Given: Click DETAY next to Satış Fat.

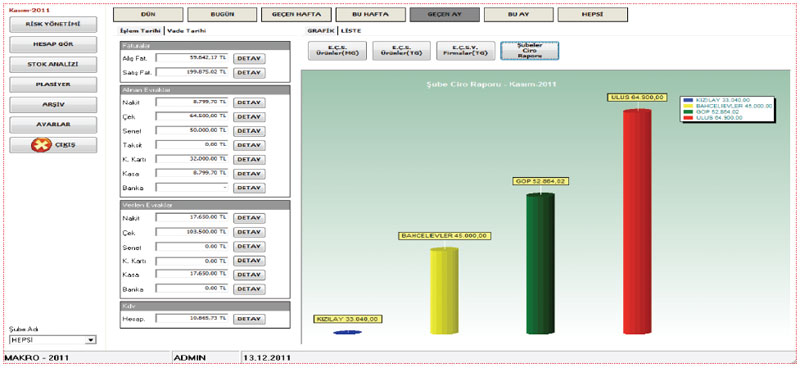Looking at the screenshot, I should [249, 73].
